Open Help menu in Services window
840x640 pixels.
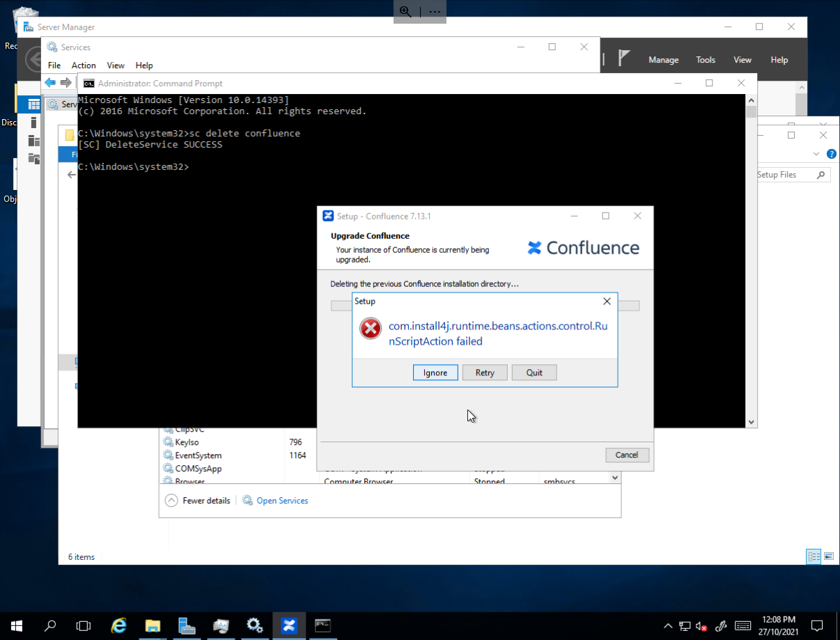pos(144,65)
